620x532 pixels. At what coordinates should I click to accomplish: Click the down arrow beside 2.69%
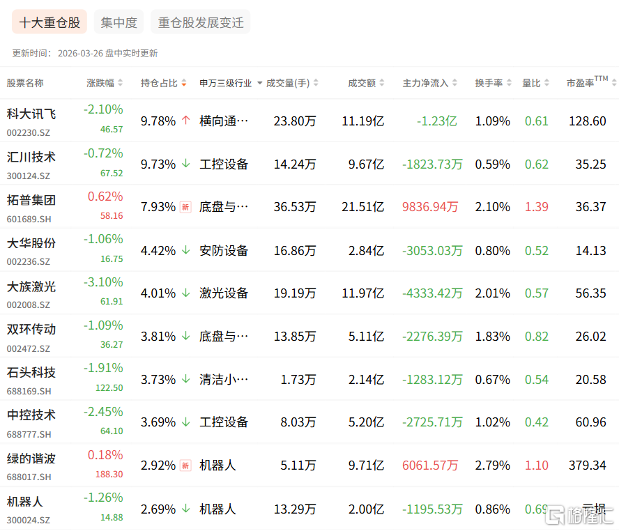pos(186,508)
